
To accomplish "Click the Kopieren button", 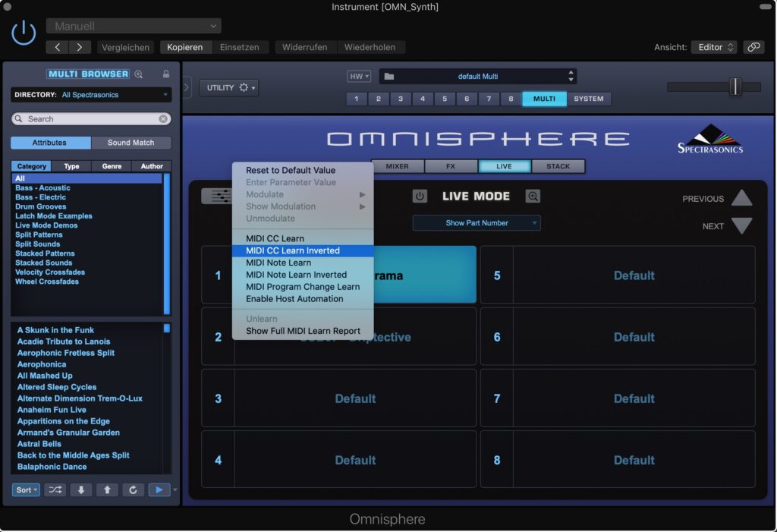I will point(185,47).
